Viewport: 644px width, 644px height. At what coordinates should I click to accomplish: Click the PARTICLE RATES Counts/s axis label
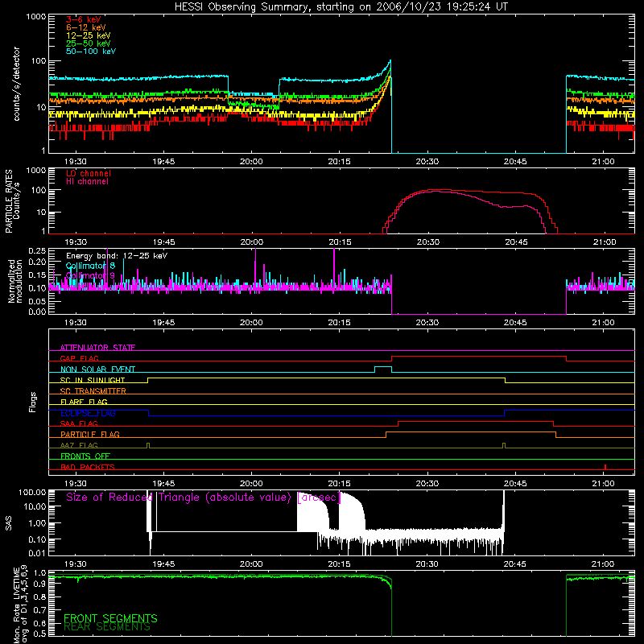tap(12, 201)
